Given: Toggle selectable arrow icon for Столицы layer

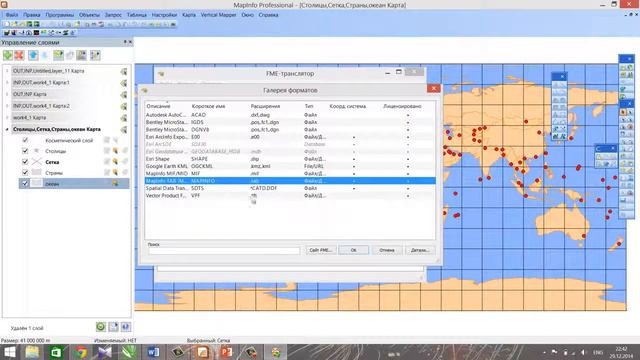Looking at the screenshot, I should coord(116,151).
